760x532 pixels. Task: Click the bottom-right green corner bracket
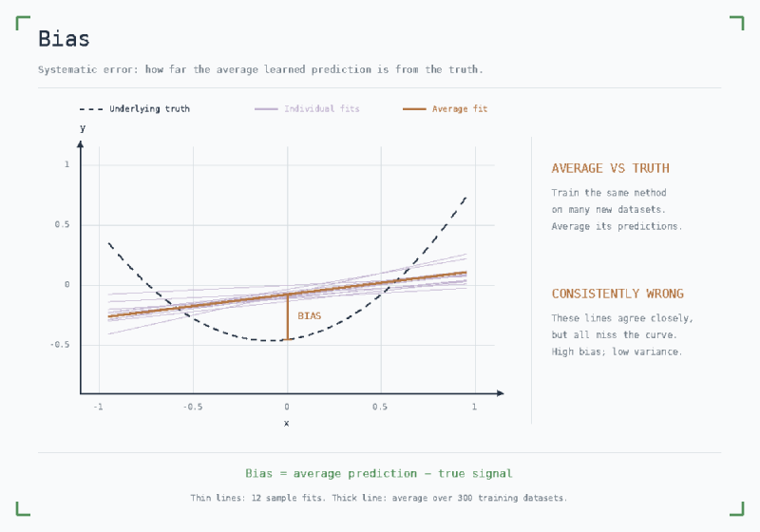point(737,509)
